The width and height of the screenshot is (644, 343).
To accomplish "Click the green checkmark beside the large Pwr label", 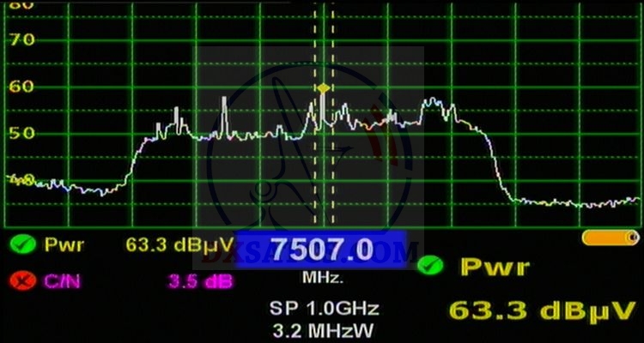I will [x=430, y=266].
